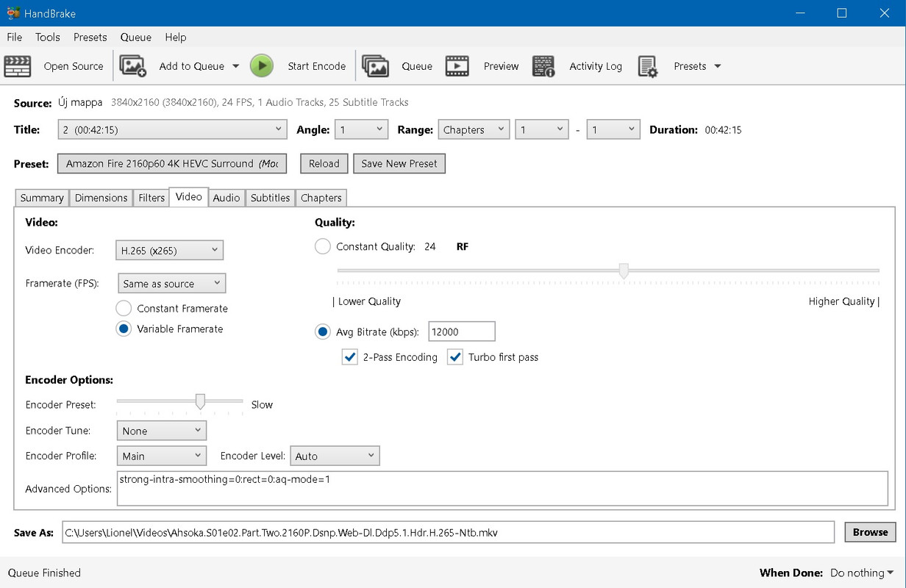This screenshot has width=906, height=588.
Task: Open the Help menu
Action: pos(176,37)
